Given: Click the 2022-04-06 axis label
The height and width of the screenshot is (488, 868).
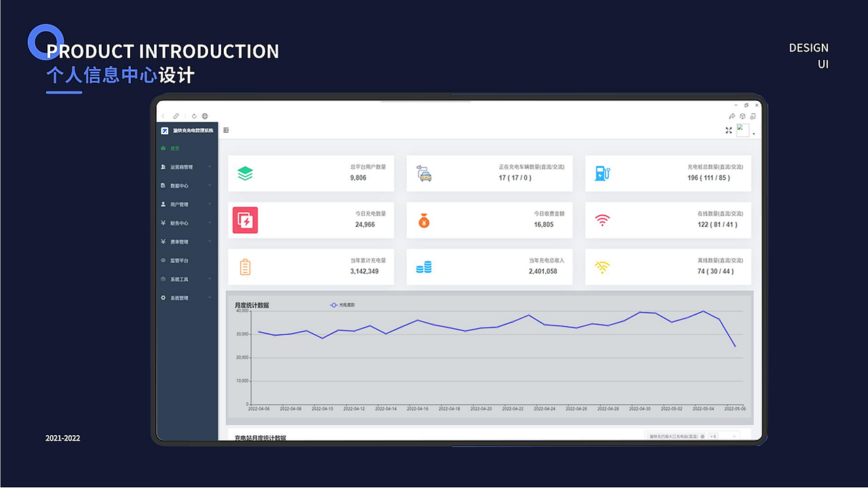Looking at the screenshot, I should point(258,409).
